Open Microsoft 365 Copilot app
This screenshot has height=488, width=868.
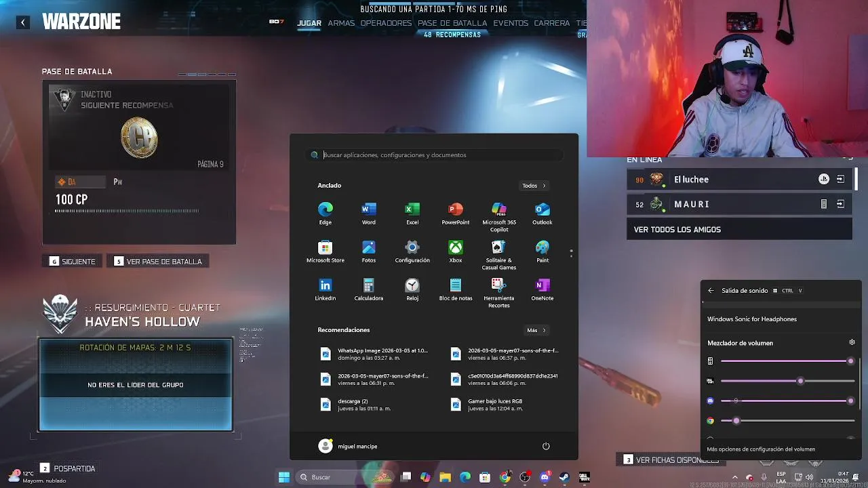pyautogui.click(x=499, y=217)
